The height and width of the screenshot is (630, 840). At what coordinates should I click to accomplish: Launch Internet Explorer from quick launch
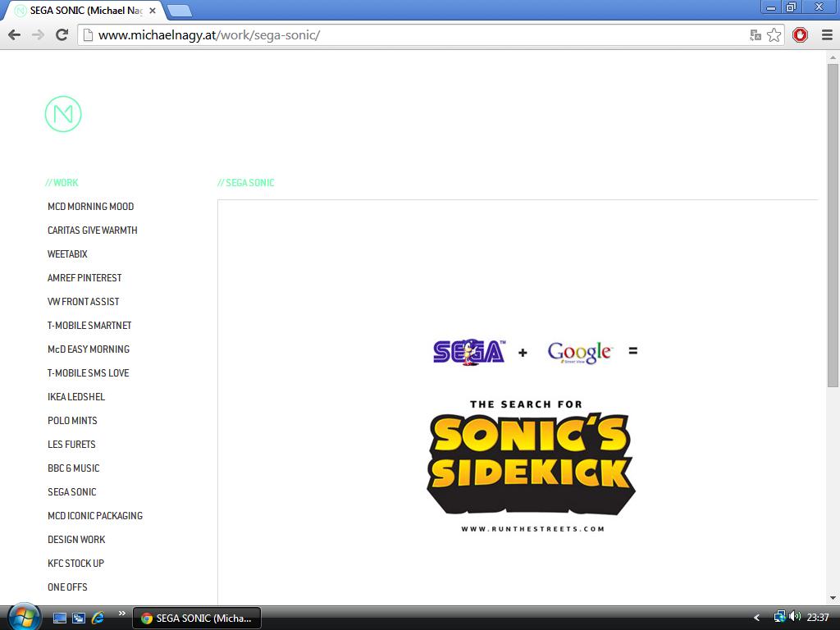click(98, 619)
